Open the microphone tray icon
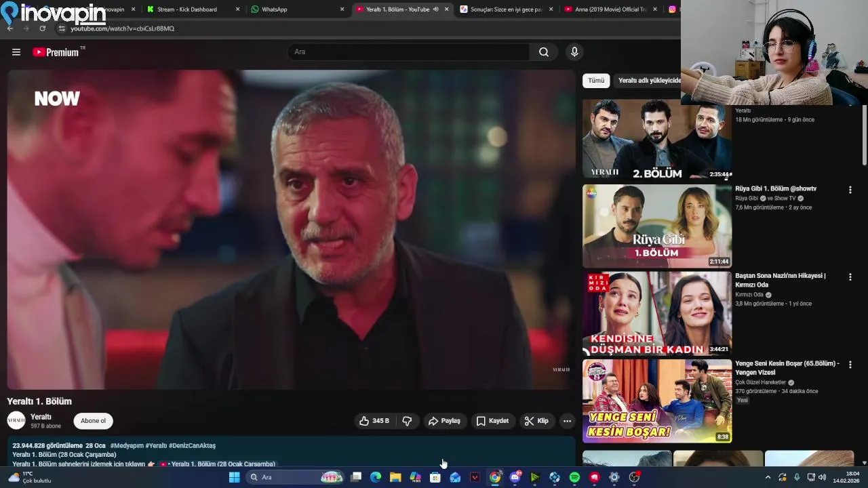 pyautogui.click(x=797, y=477)
